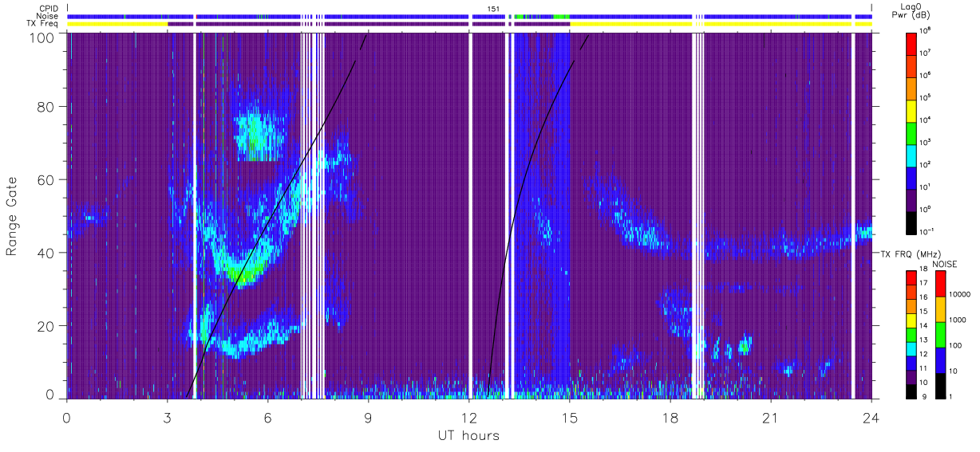Screen dimensions: 980x452
Task: Click the 'Range Gate' y-axis title
Action: (x=12, y=217)
